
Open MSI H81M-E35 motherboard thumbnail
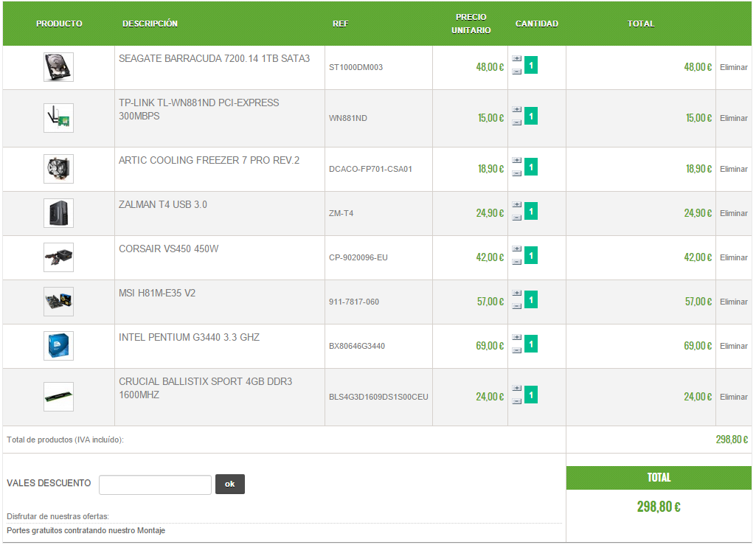click(x=58, y=302)
